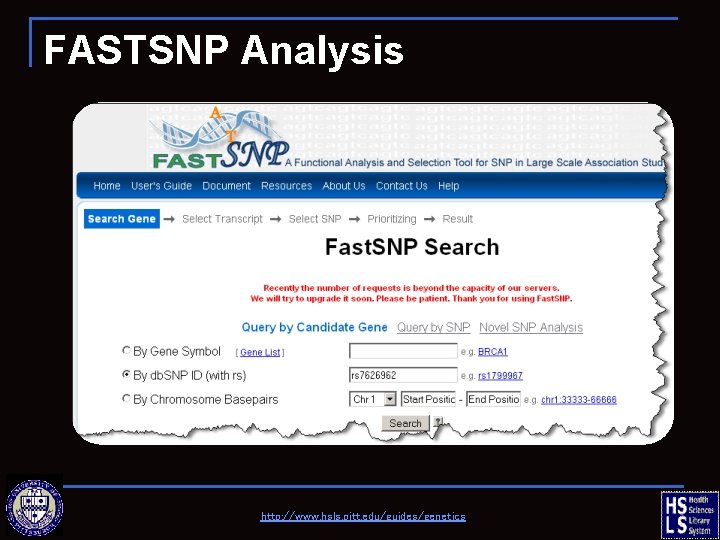Image resolution: width=720 pixels, height=540 pixels.
Task: Click the HSLS Health Sciences Library System logo
Action: click(x=689, y=513)
